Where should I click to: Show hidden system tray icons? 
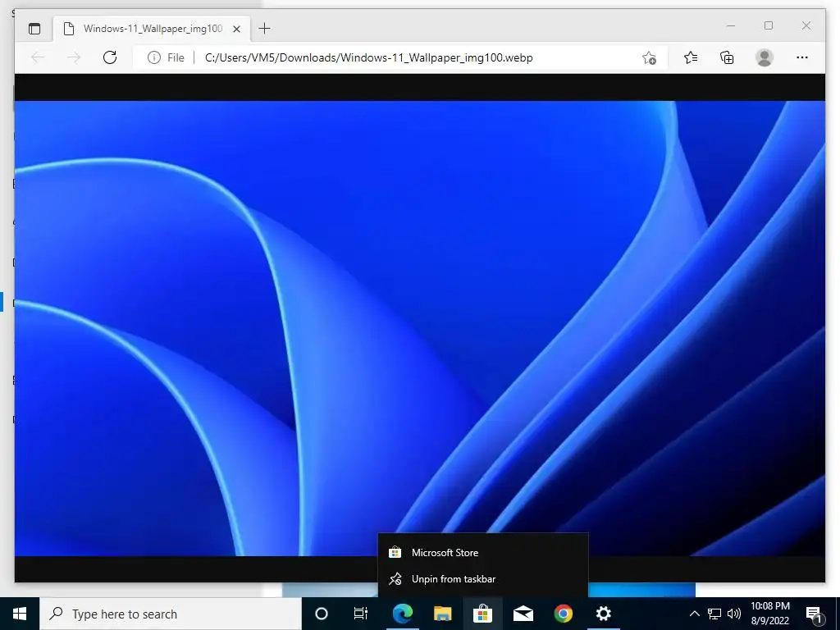tap(694, 614)
